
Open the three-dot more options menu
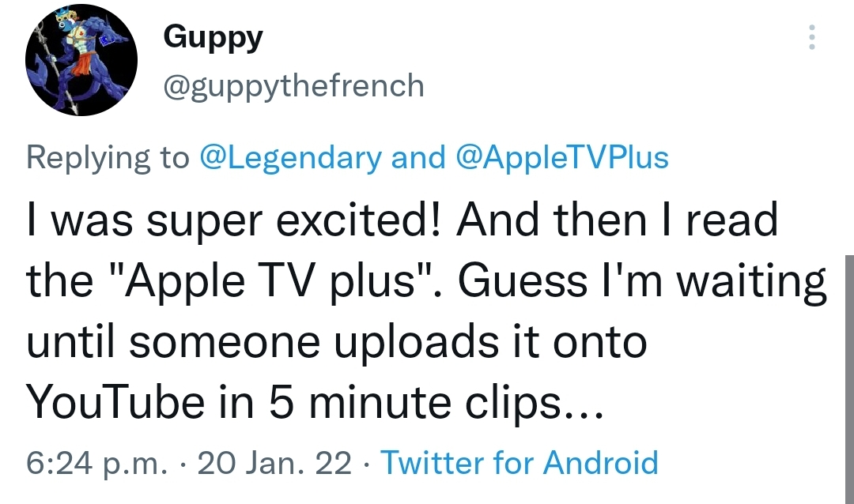pyautogui.click(x=811, y=37)
